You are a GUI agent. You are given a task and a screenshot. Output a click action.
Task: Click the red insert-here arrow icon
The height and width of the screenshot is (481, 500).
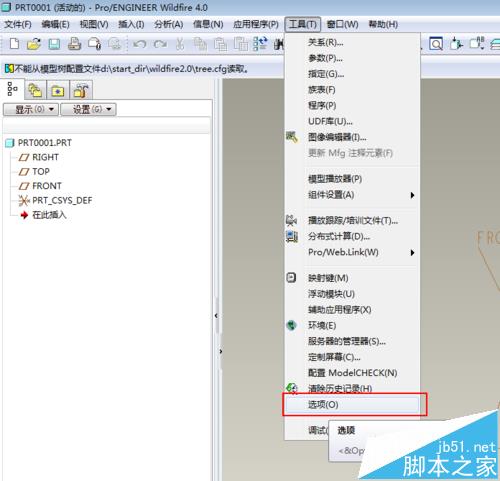pyautogui.click(x=24, y=215)
